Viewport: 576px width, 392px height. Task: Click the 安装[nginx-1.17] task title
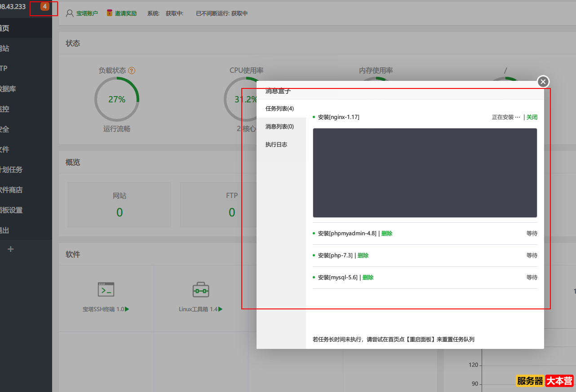(x=339, y=117)
